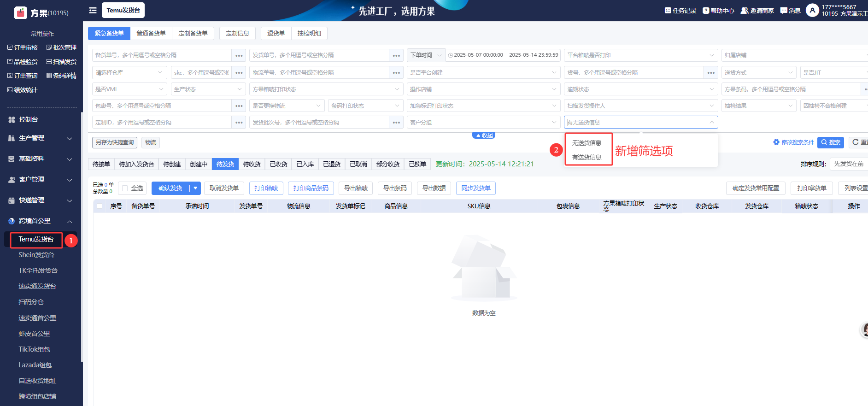
Task: Expand the 客户管理 sidebar menu
Action: click(41, 180)
